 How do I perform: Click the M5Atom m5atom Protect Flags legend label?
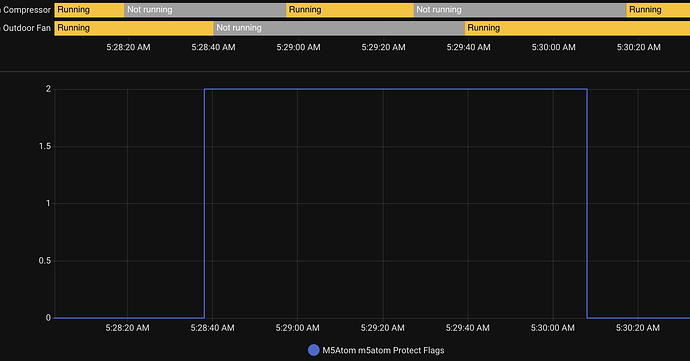click(x=383, y=350)
